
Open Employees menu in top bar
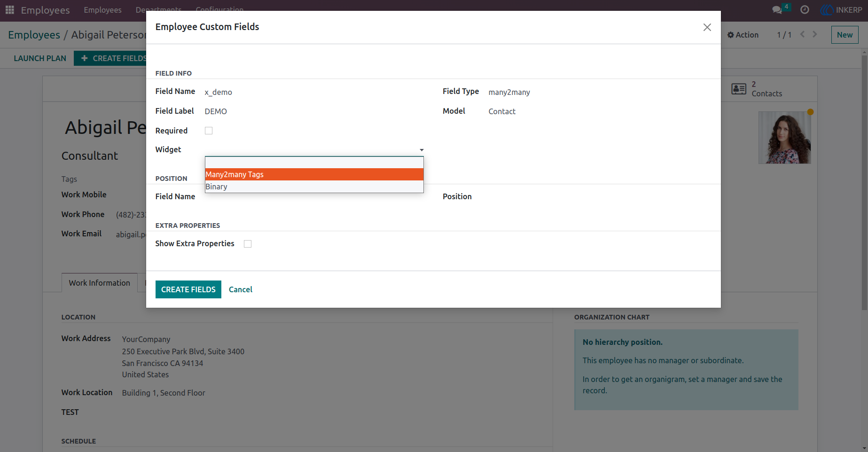102,10
